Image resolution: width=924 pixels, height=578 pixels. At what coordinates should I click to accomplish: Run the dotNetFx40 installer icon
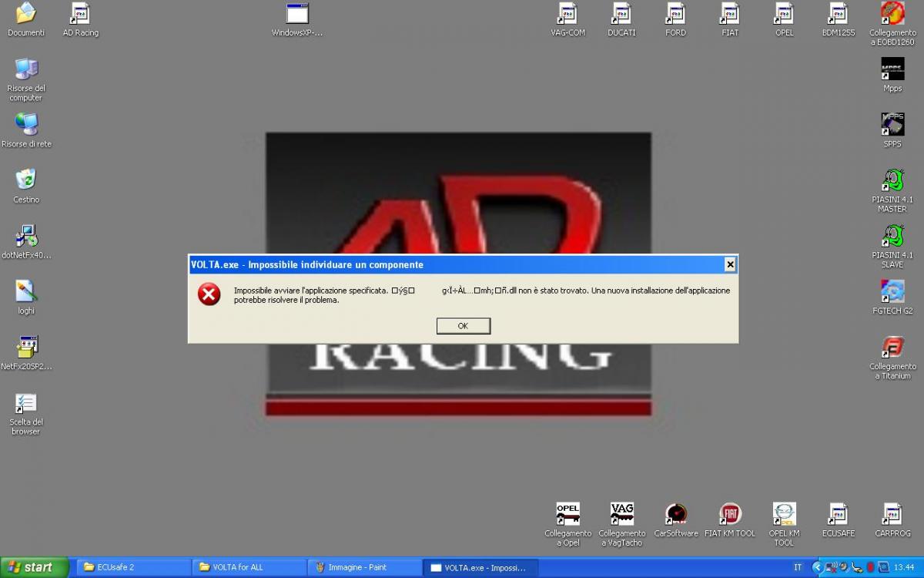[26, 241]
